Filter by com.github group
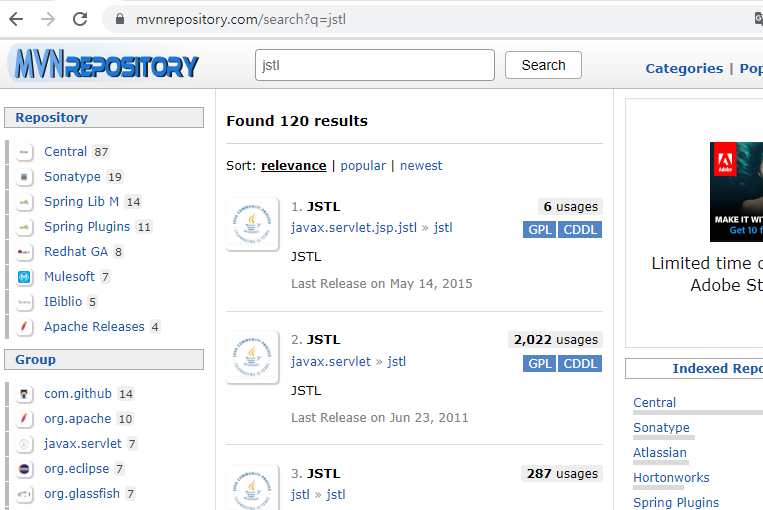The image size is (763, 510). click(x=78, y=394)
